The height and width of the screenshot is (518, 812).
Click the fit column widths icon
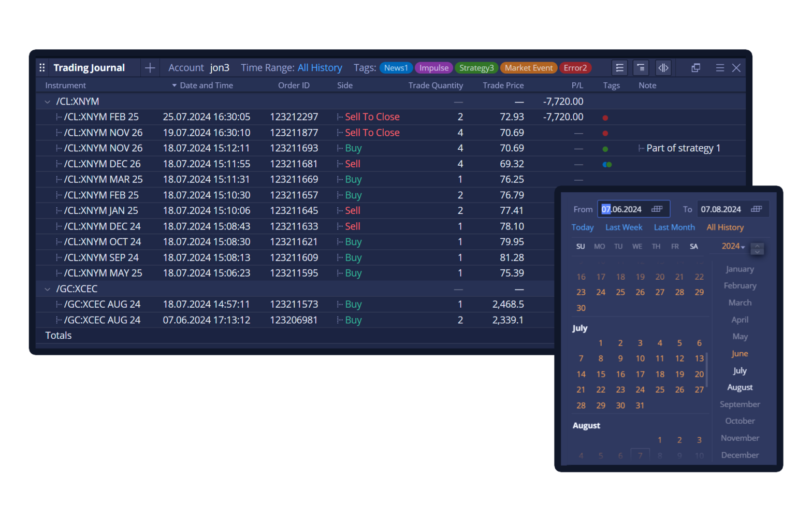point(663,68)
